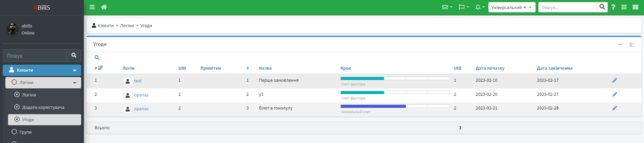The height and width of the screenshot is (143, 644).
Task: Click the progress bar for білет в гонолулу
Action: pos(395,106)
